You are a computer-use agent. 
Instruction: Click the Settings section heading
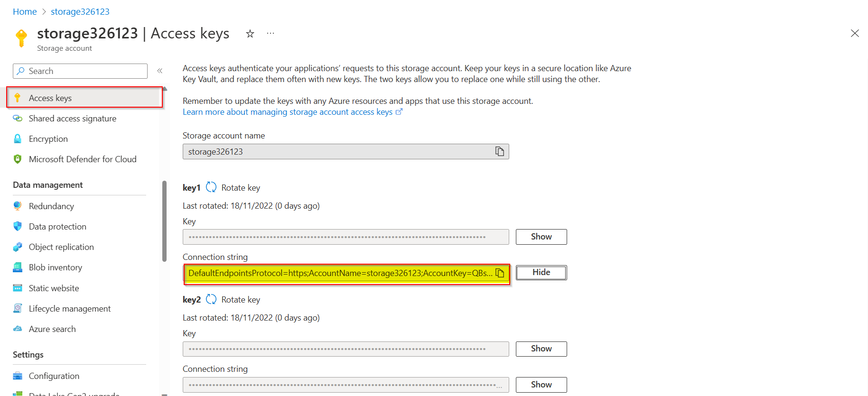[28, 355]
